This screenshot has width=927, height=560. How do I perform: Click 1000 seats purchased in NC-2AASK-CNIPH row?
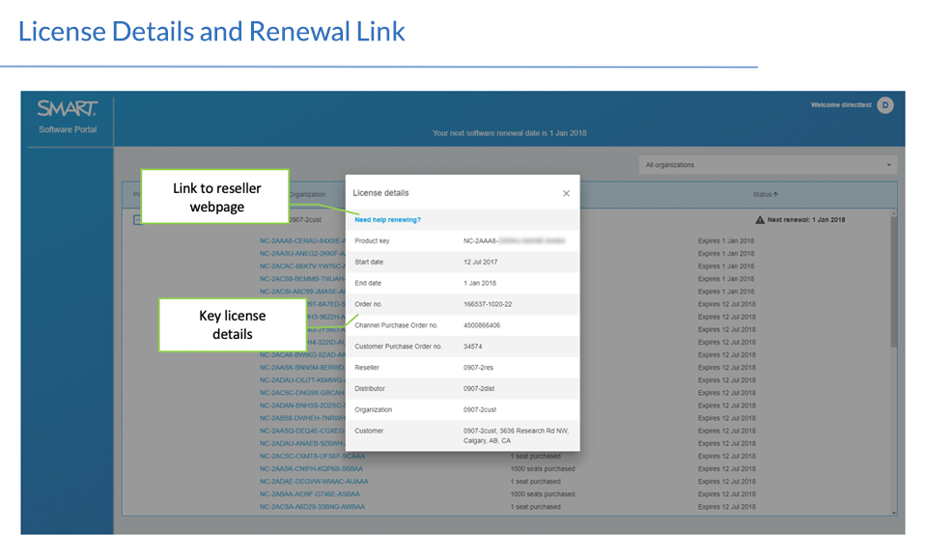point(542,469)
